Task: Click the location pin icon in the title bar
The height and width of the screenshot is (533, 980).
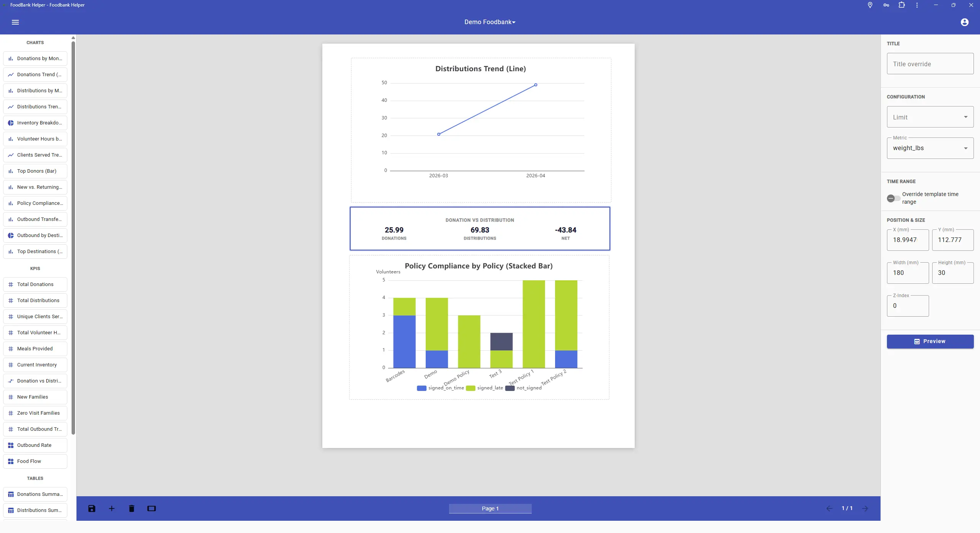Action: 869,5
